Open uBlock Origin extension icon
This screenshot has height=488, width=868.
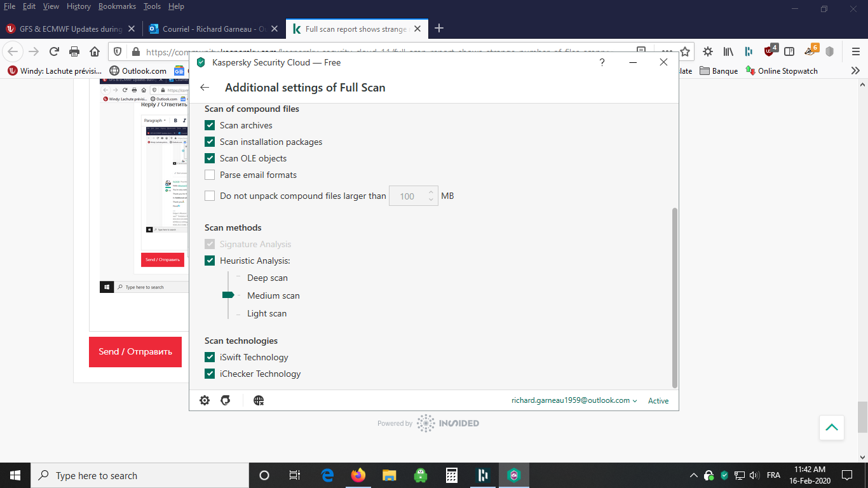pyautogui.click(x=770, y=51)
